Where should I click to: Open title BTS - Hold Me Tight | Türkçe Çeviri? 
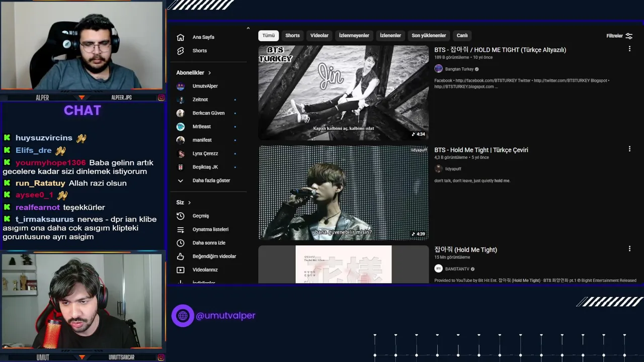pyautogui.click(x=481, y=150)
